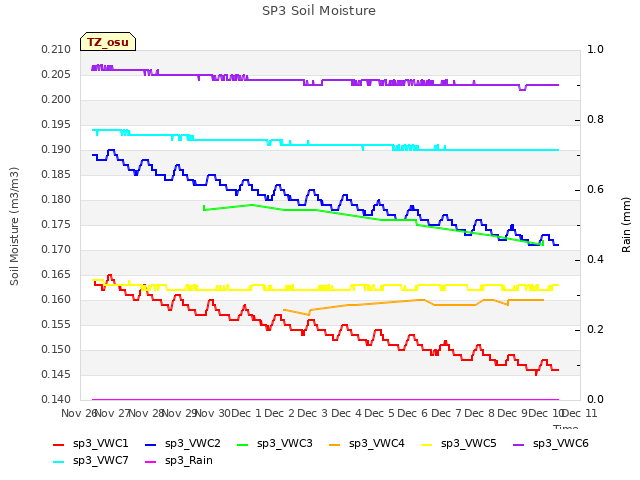This screenshot has width=640, height=480.
Task: Click the Dec 8 date tick label
Action: tap(480, 413)
